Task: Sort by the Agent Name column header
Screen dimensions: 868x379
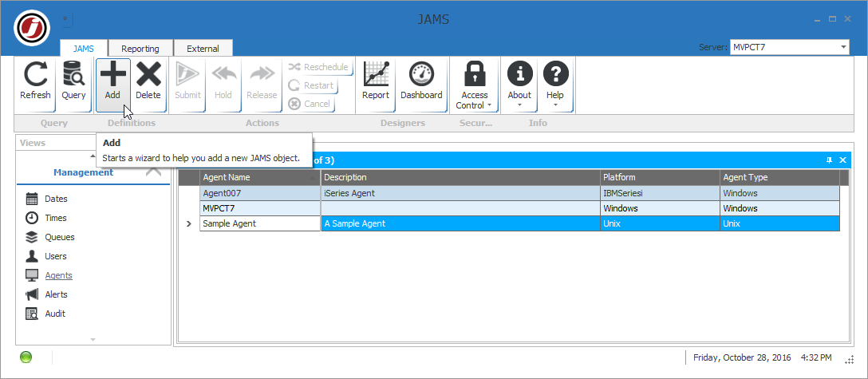Action: click(x=260, y=178)
